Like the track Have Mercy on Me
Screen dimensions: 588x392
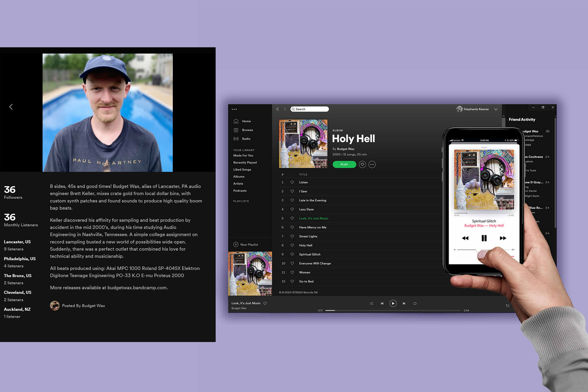(x=292, y=227)
